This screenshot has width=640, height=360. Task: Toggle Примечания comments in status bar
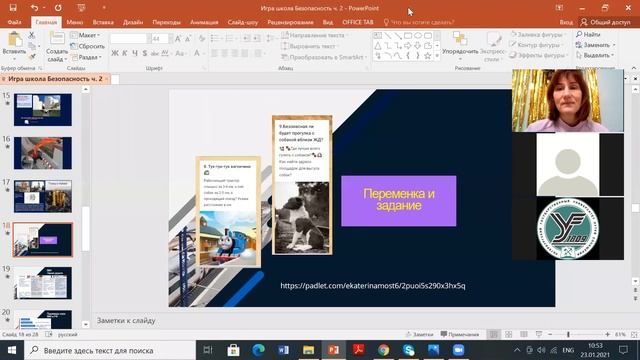(x=460, y=334)
